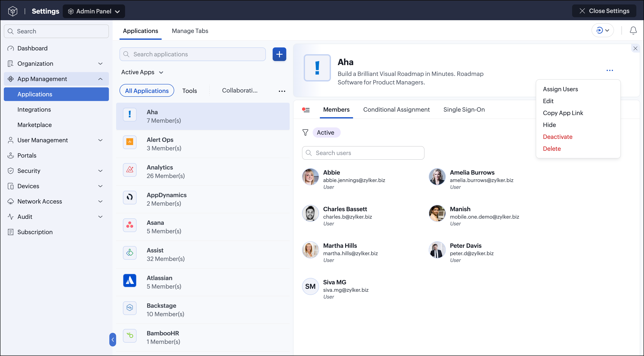The width and height of the screenshot is (644, 356).
Task: Expand the Audit section
Action: tap(57, 217)
